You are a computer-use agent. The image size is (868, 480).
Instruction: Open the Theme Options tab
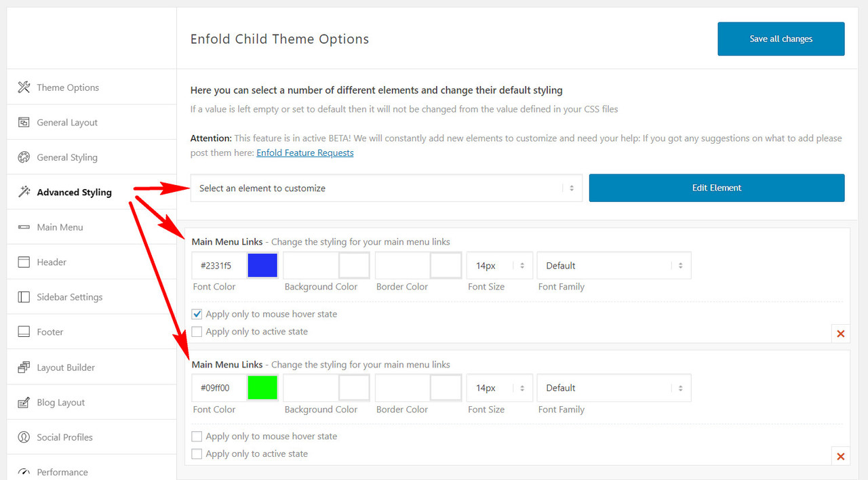tap(92, 87)
